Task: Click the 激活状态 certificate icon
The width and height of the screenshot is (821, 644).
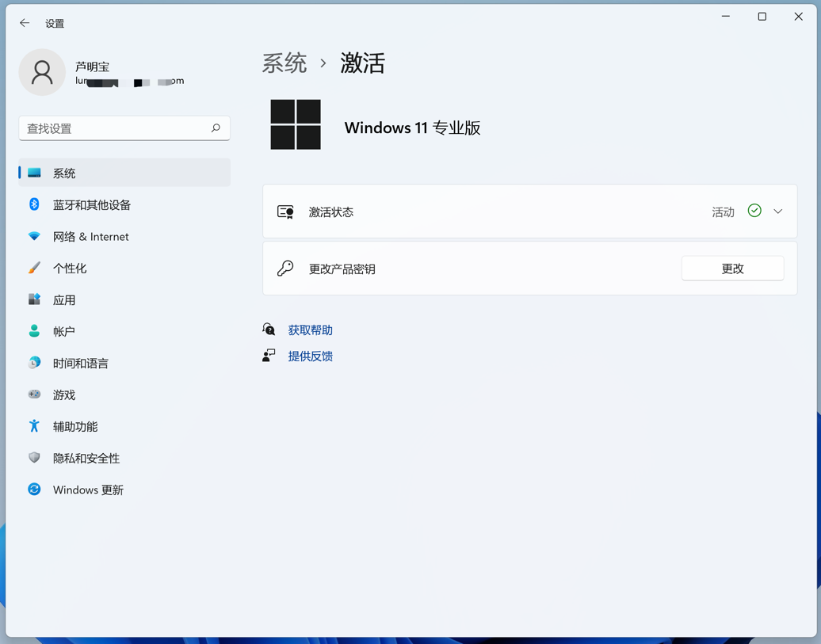Action: pos(286,211)
